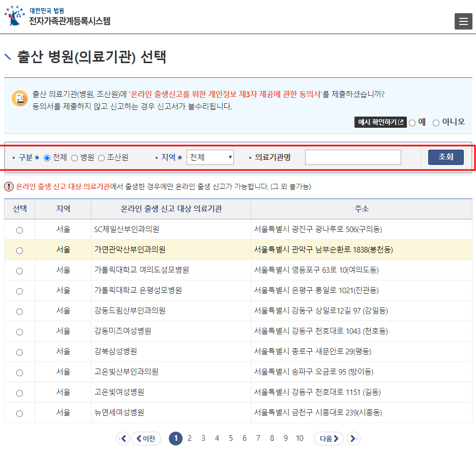
Task: Click the red '온라인 출생 신고 대상 의료기관' notice text
Action: pos(63,187)
